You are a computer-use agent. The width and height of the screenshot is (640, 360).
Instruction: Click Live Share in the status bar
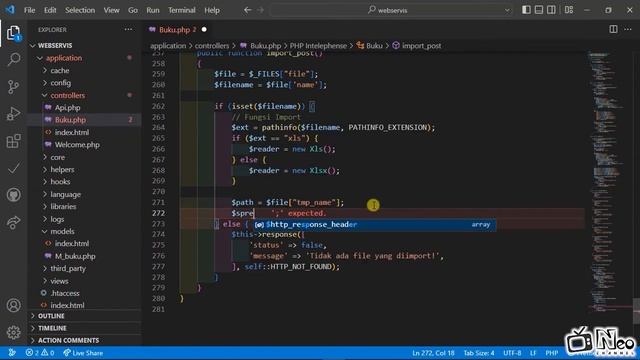[x=83, y=353]
